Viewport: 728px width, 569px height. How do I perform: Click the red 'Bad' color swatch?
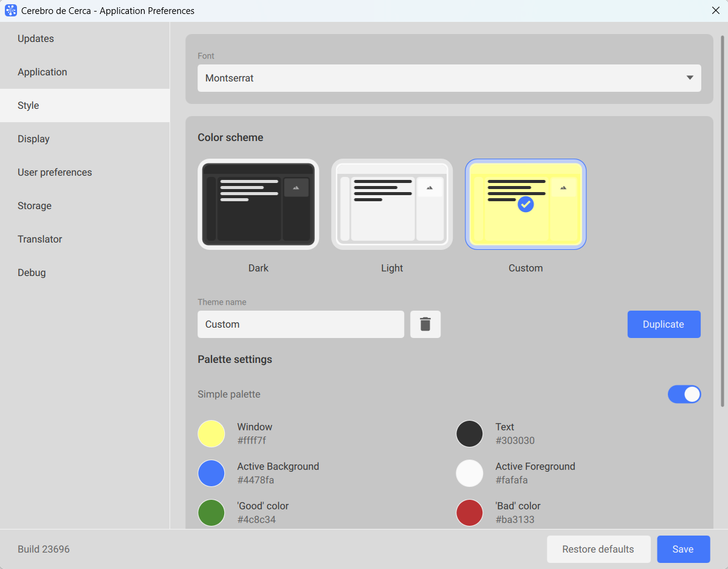pyautogui.click(x=470, y=512)
